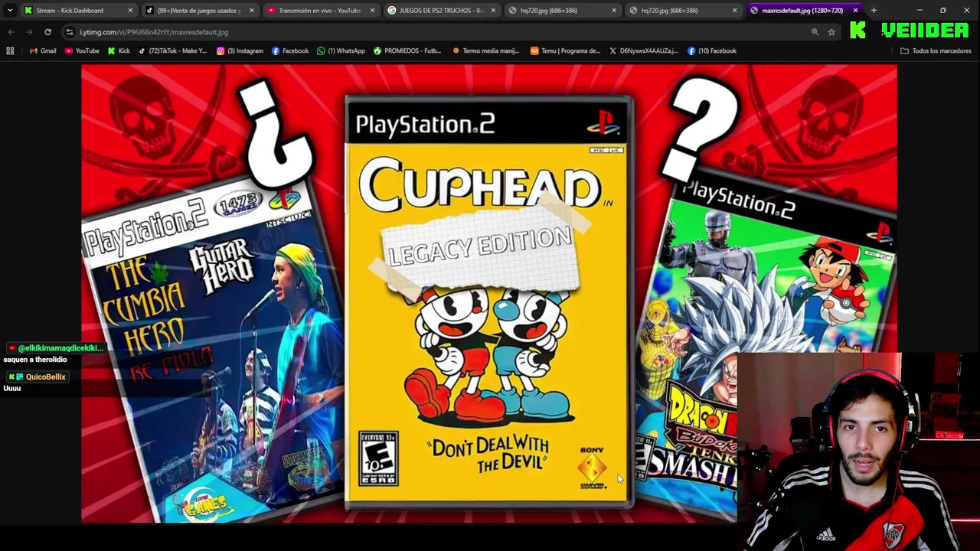Open the D6NyxwsX4AALiZa.j... bookmark

pyautogui.click(x=643, y=51)
